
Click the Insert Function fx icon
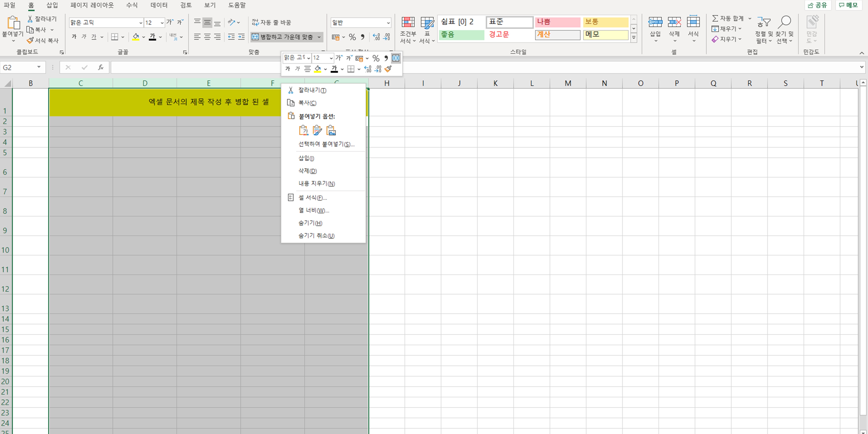coord(100,67)
